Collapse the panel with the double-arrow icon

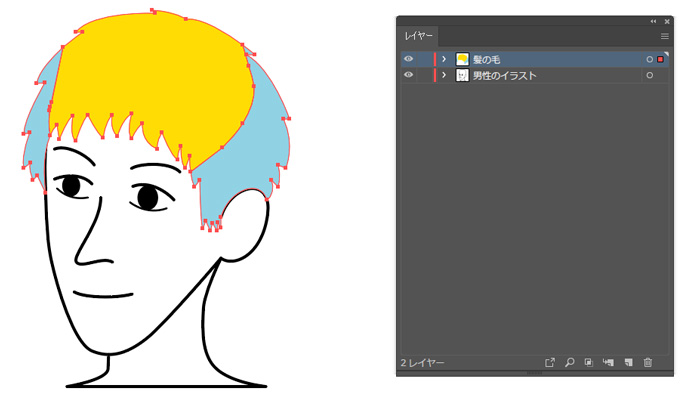[x=654, y=21]
